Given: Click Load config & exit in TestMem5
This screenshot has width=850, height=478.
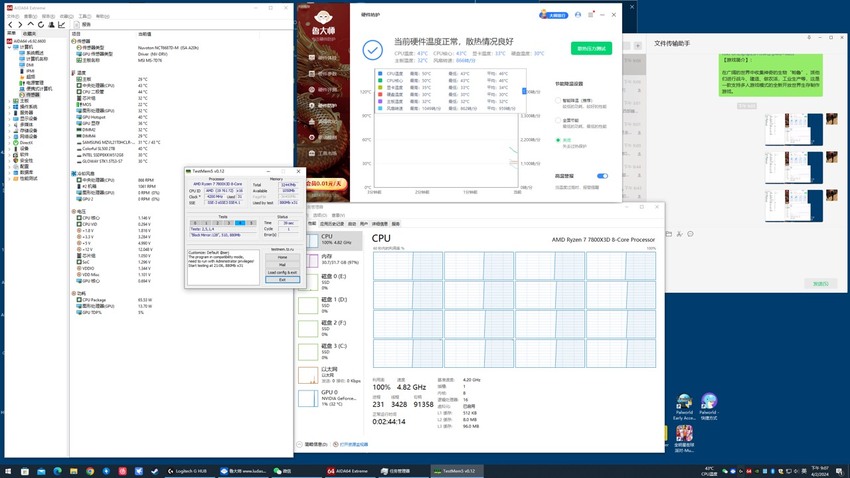Looking at the screenshot, I should click(282, 272).
